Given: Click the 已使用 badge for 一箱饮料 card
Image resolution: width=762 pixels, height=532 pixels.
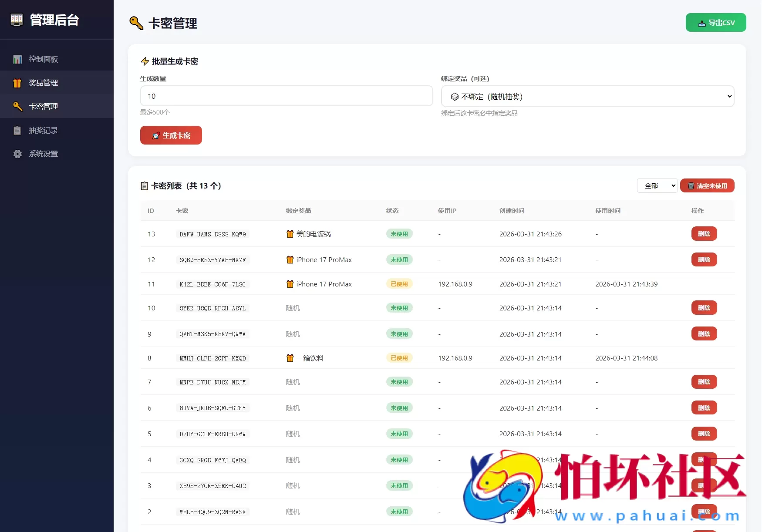Looking at the screenshot, I should pos(399,358).
